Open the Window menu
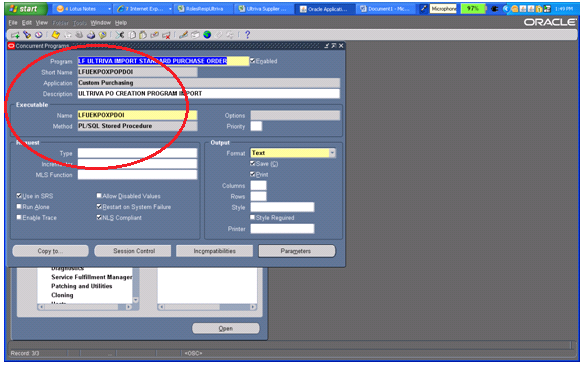 tap(101, 23)
